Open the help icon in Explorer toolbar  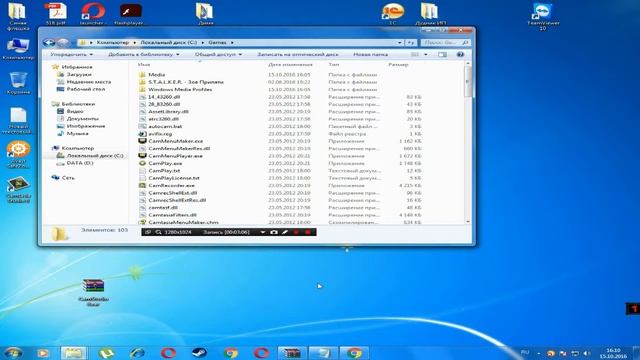point(460,54)
